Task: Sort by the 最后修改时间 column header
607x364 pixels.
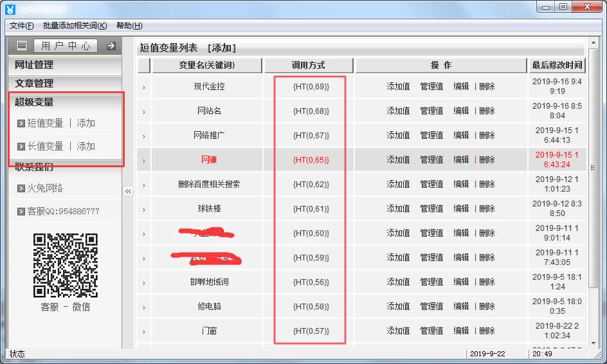Action: pos(557,66)
